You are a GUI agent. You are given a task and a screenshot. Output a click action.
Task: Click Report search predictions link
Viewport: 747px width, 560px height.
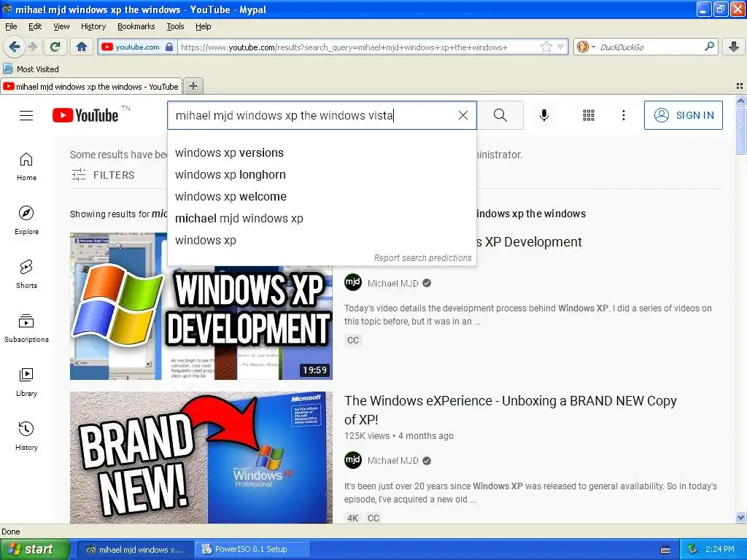pyautogui.click(x=422, y=257)
